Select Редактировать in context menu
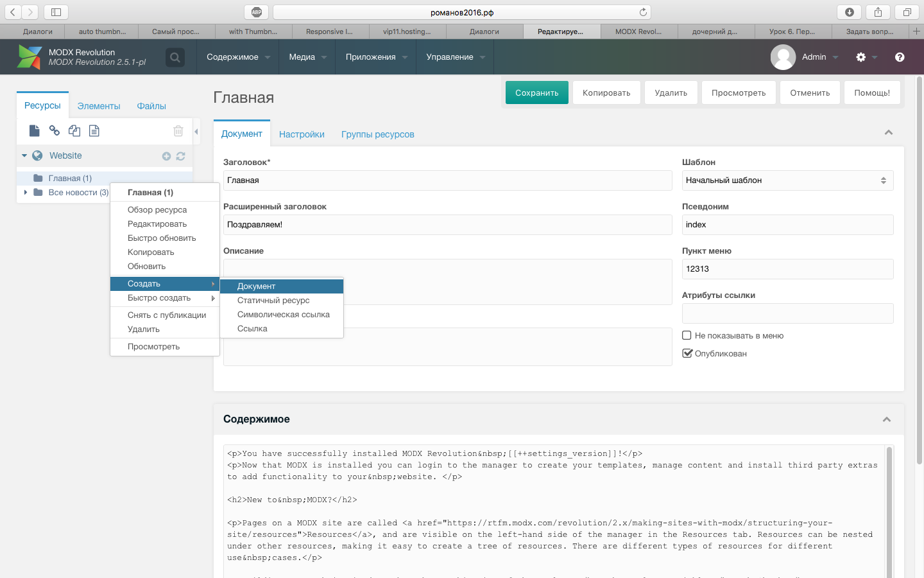 (x=165, y=224)
